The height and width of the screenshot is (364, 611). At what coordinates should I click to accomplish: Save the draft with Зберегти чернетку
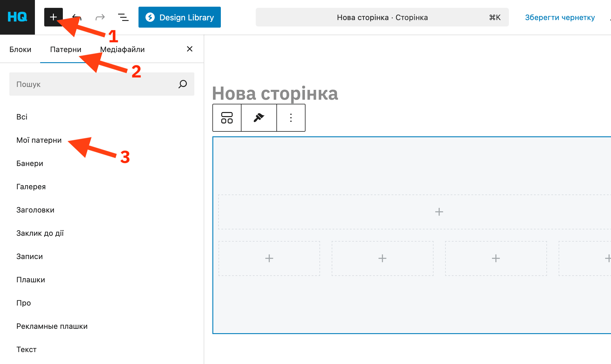point(560,17)
